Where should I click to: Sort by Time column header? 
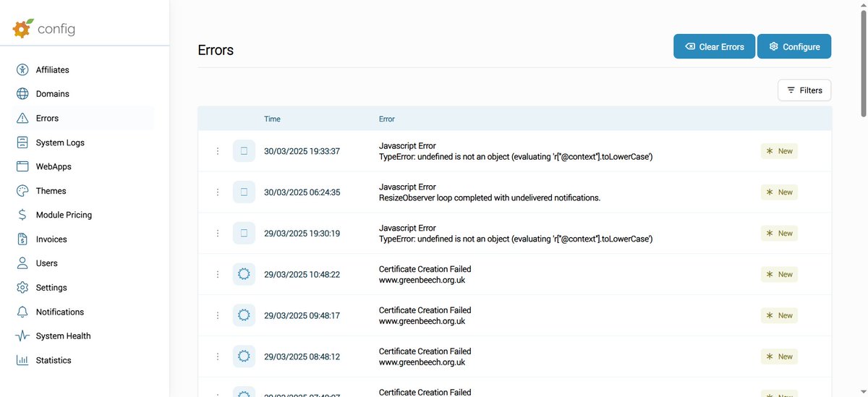(272, 119)
